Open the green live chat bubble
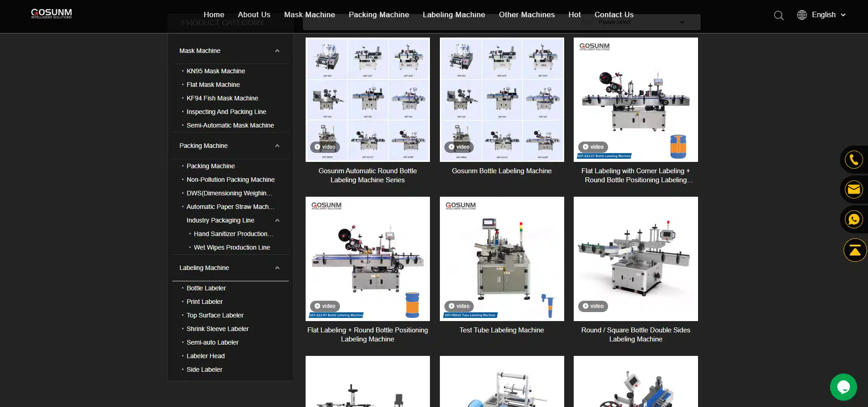Image resolution: width=868 pixels, height=407 pixels. click(x=843, y=387)
